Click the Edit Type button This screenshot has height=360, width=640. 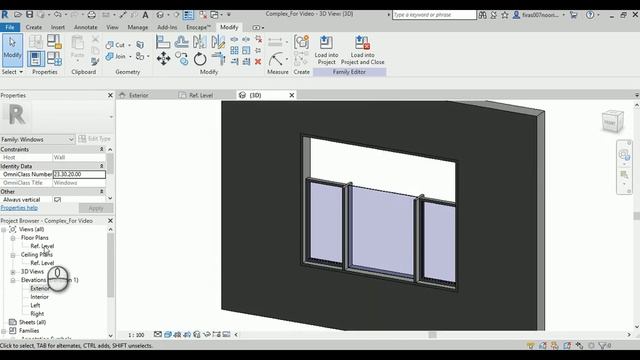coord(95,139)
